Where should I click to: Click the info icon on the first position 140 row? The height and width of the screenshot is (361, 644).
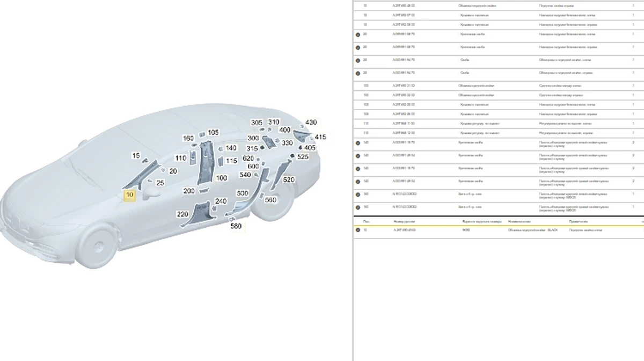[x=358, y=143]
